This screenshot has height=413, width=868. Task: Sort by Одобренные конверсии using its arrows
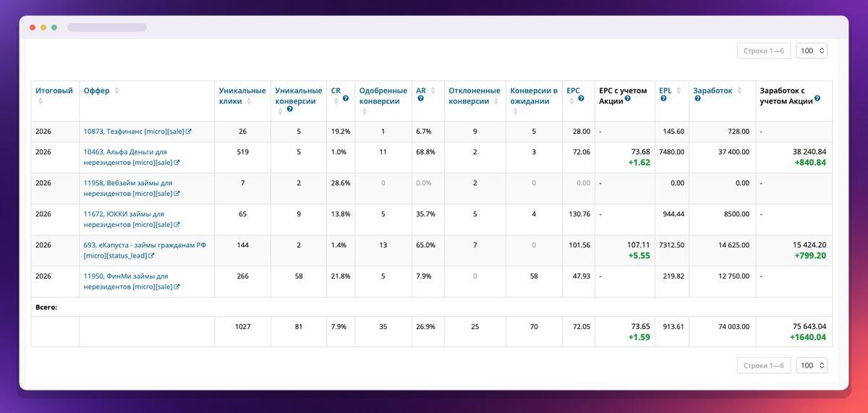point(364,111)
